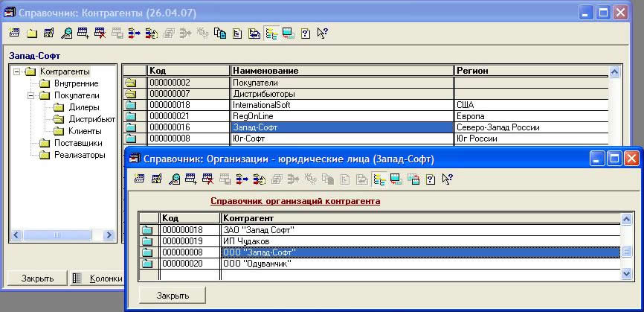644x312 pixels.
Task: Click the copy row plus icon in Организации toolbar
Action: point(191,179)
